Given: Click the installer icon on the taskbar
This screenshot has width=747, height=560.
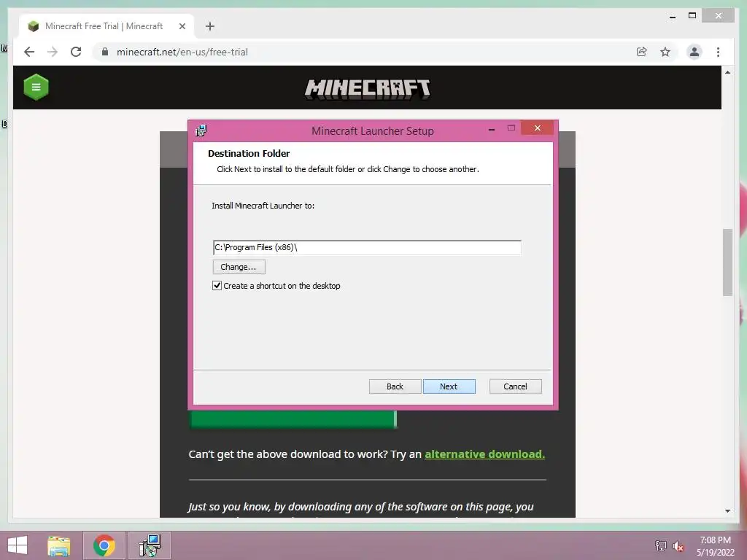Looking at the screenshot, I should coord(150,545).
